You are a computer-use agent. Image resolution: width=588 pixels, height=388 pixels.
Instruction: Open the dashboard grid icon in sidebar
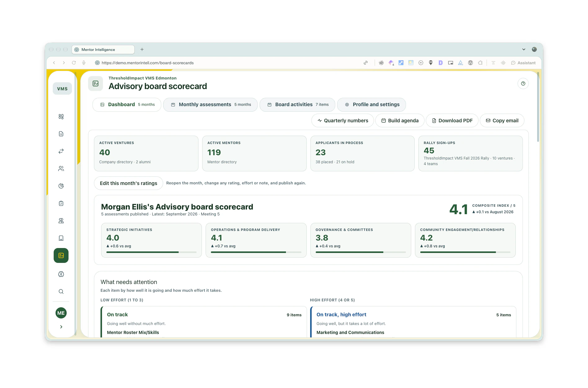61,116
